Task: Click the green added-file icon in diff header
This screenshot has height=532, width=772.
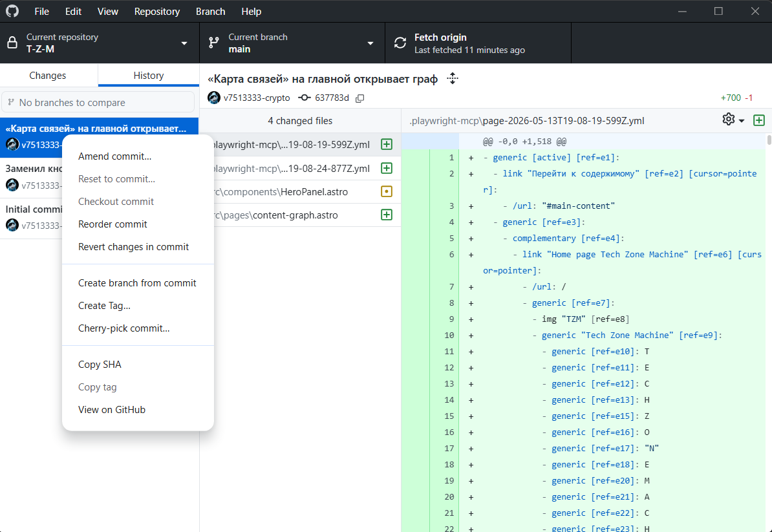Action: [759, 120]
